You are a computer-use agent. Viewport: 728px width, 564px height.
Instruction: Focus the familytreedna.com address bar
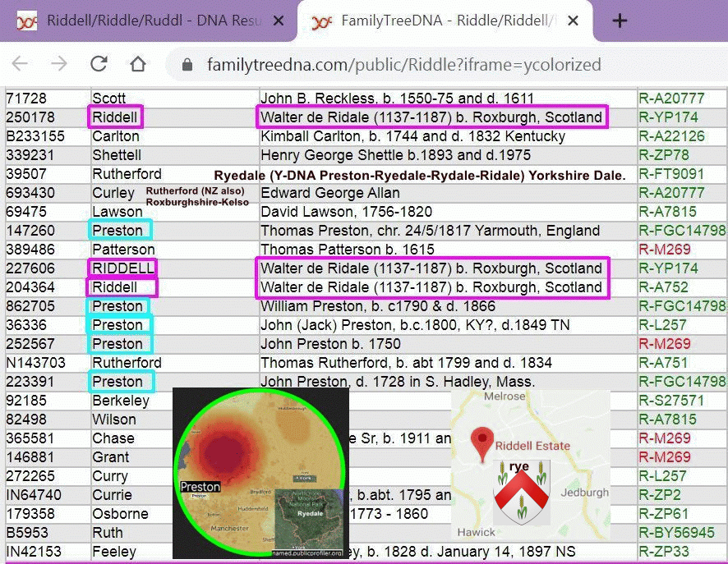pyautogui.click(x=404, y=65)
